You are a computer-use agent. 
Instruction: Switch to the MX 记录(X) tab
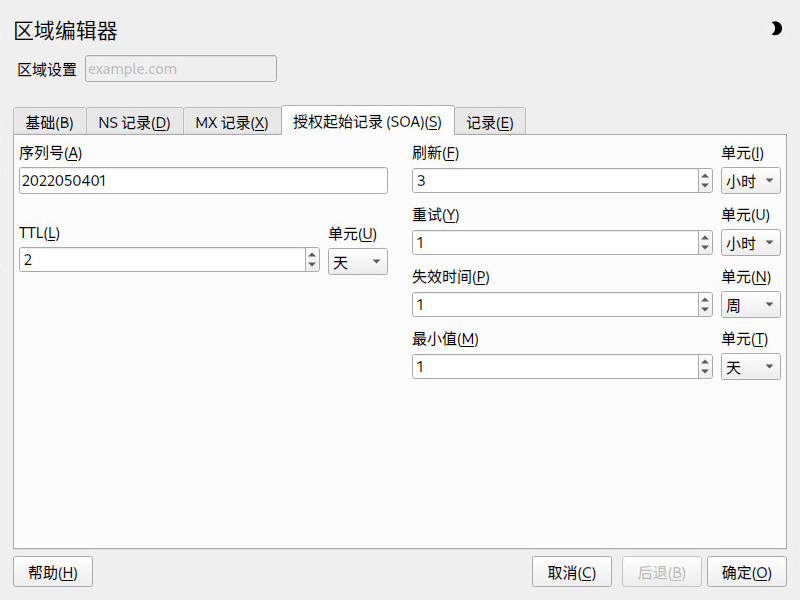point(232,122)
